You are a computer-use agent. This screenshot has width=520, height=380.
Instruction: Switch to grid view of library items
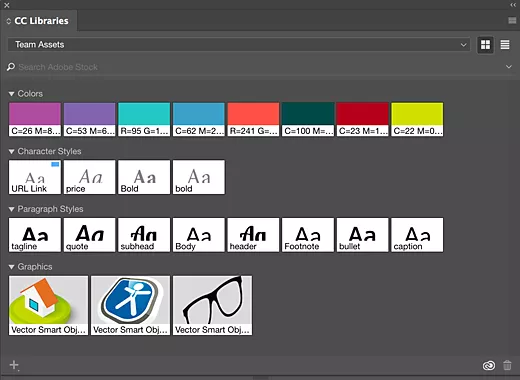(485, 45)
